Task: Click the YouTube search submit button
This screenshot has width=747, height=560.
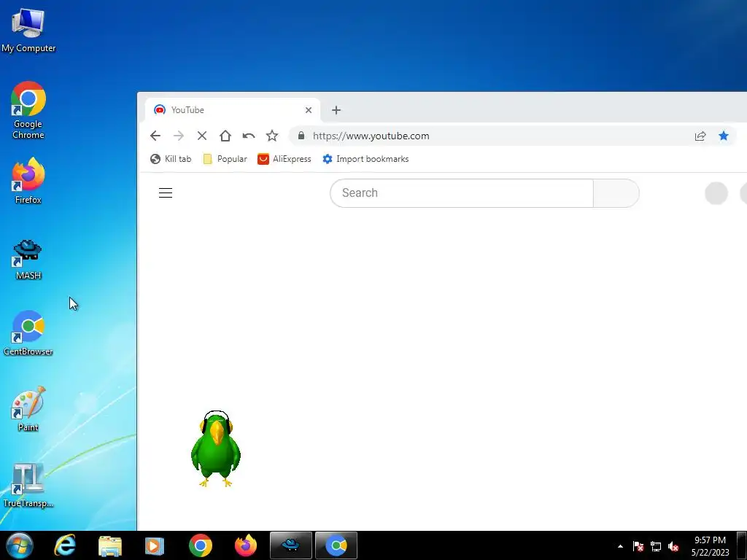Action: [x=616, y=192]
